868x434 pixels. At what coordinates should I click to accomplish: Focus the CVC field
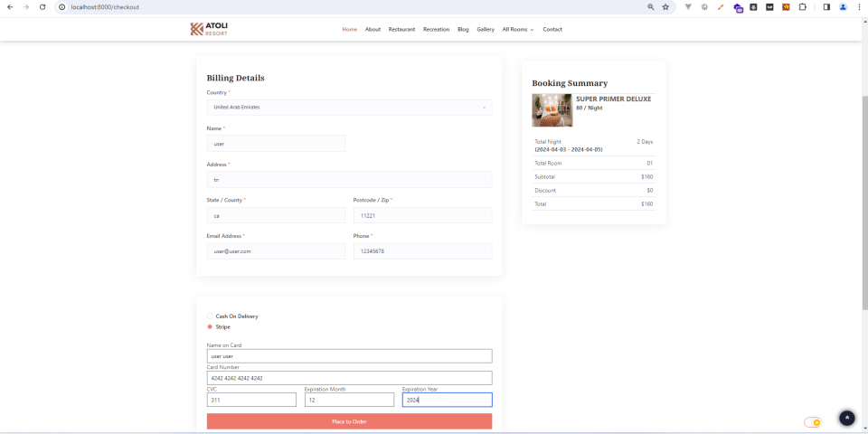coord(251,400)
